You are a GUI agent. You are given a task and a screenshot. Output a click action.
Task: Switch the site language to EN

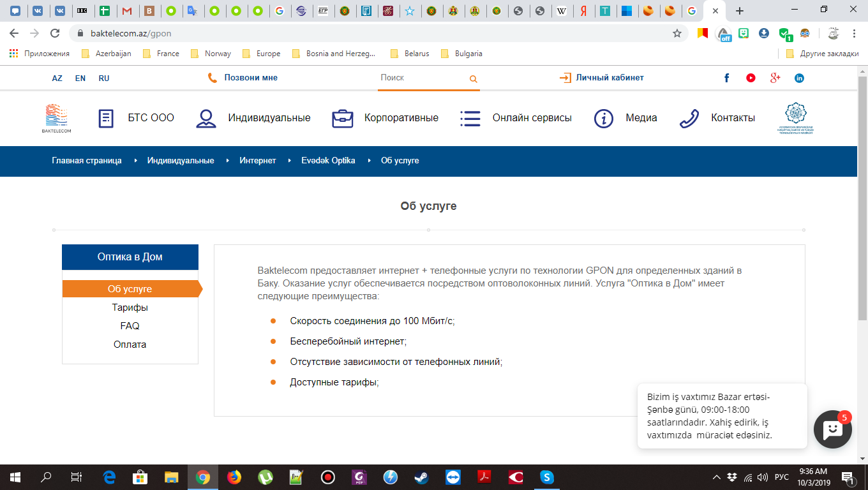pos(80,78)
